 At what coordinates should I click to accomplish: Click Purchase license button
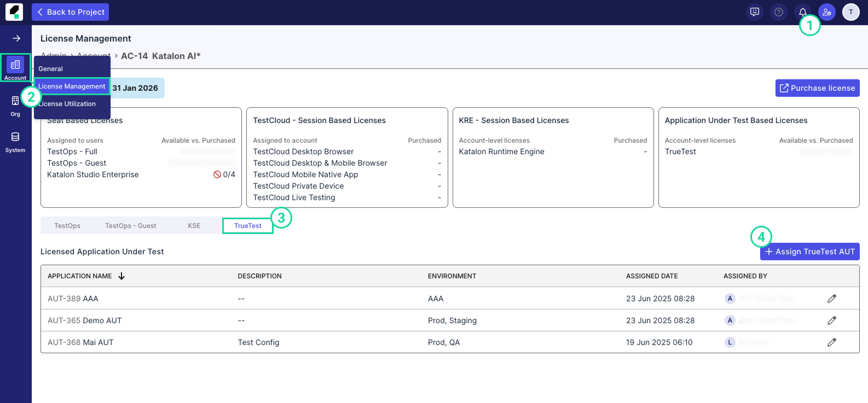point(818,88)
